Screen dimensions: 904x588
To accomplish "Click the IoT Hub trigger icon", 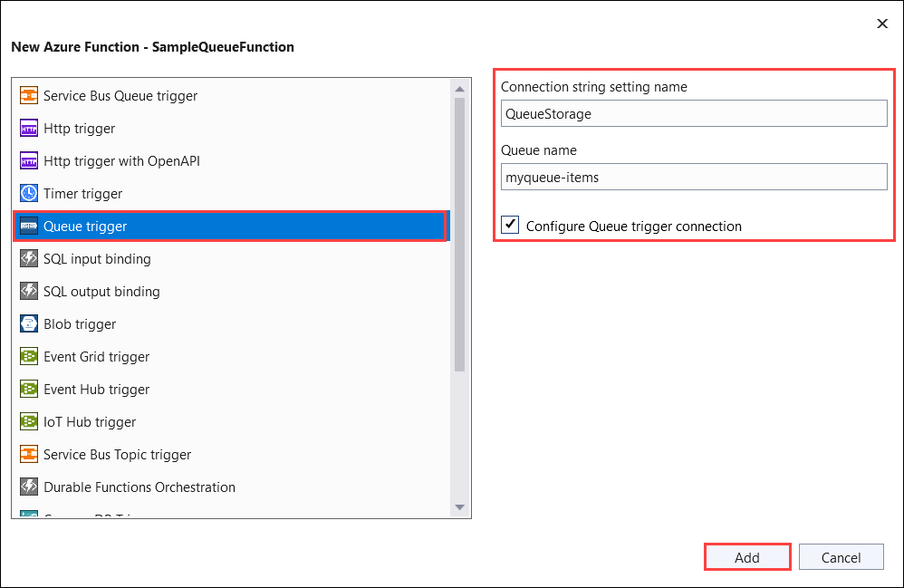I will point(29,421).
